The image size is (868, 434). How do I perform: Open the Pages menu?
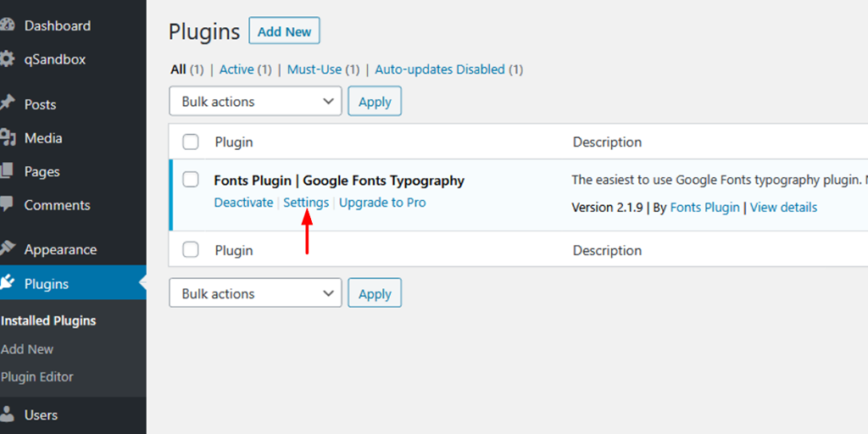click(x=42, y=172)
